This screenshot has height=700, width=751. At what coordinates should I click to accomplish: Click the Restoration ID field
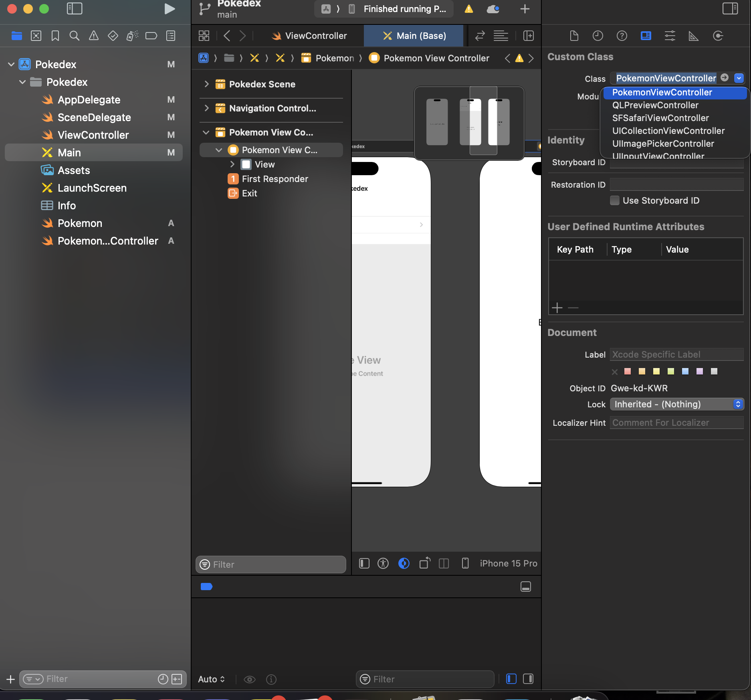click(676, 184)
